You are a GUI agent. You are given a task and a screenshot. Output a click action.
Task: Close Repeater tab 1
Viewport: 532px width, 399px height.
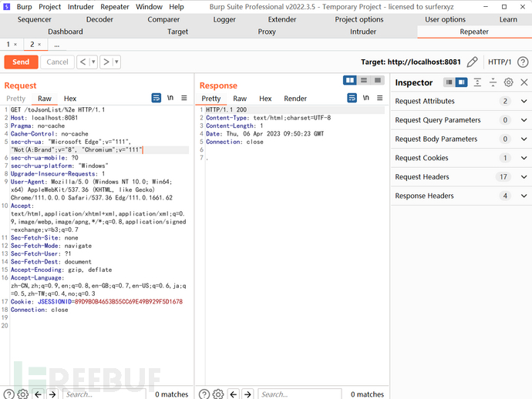[x=15, y=45]
